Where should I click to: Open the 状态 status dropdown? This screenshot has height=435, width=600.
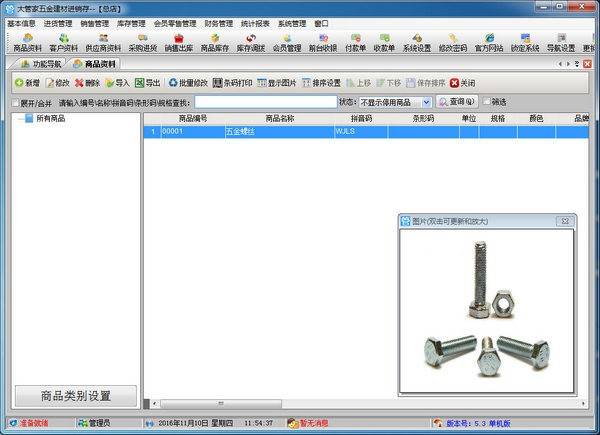(x=426, y=102)
